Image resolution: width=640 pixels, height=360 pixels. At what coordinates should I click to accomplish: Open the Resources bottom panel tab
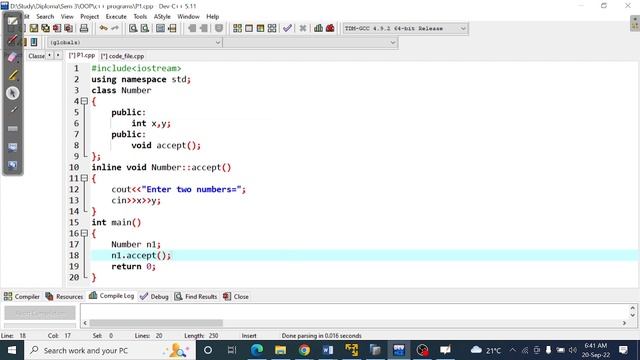(64, 296)
